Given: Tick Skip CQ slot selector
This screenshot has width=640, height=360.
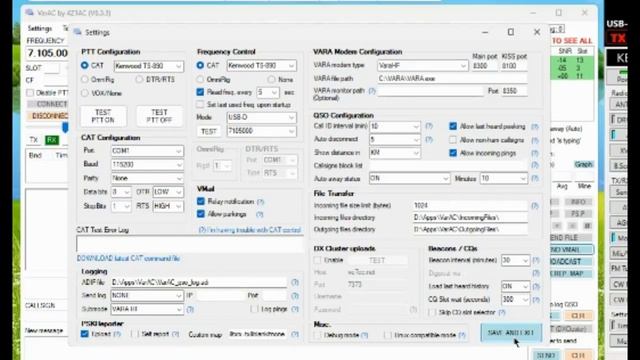Looking at the screenshot, I should click(432, 312).
